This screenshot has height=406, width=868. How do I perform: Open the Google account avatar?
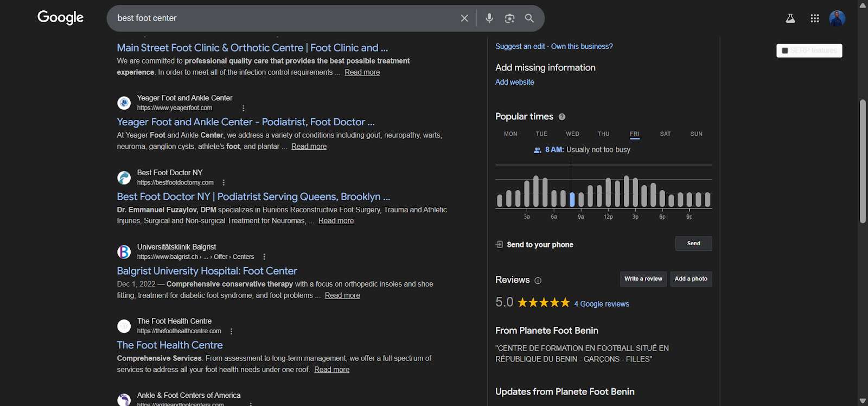[837, 18]
